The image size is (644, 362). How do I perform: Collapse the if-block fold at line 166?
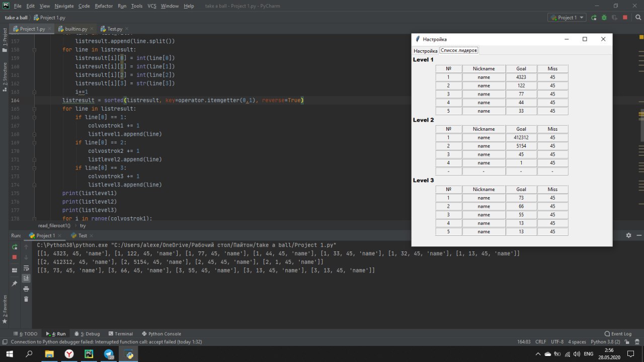tap(34, 117)
